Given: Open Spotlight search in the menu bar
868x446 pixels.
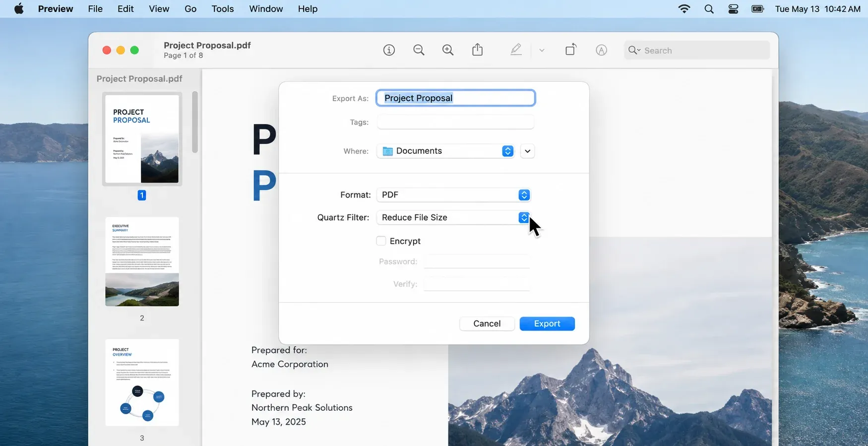Looking at the screenshot, I should [709, 9].
